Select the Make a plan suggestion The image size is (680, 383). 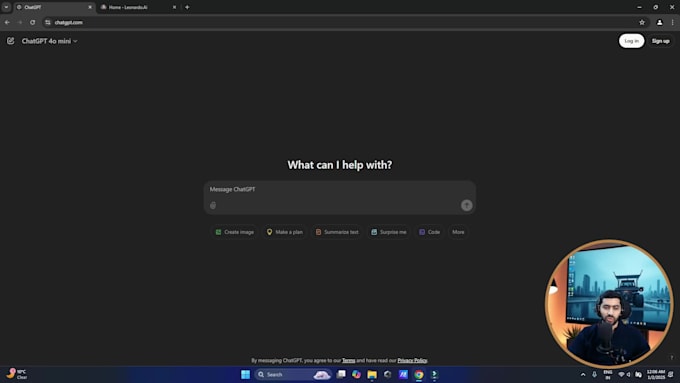pyautogui.click(x=285, y=232)
